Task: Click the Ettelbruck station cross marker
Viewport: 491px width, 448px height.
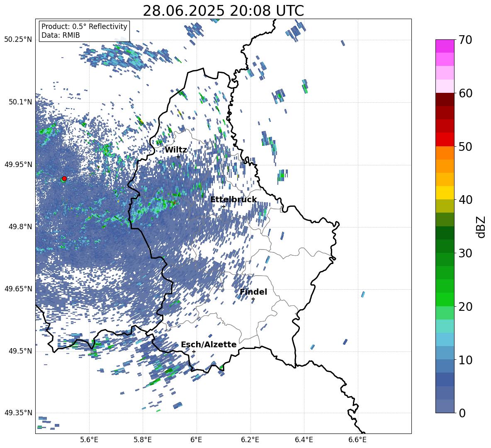Action: pos(223,206)
